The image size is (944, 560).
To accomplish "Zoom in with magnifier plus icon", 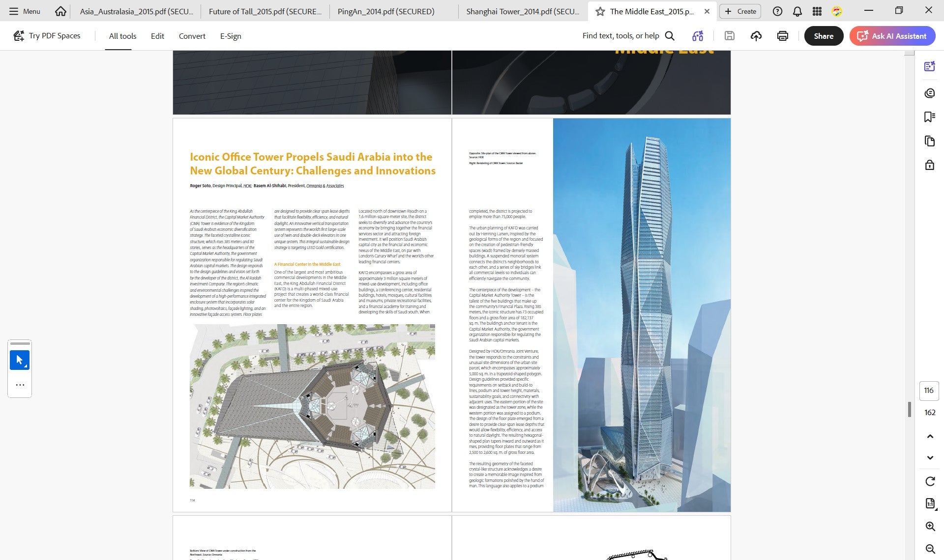I will tap(930, 527).
